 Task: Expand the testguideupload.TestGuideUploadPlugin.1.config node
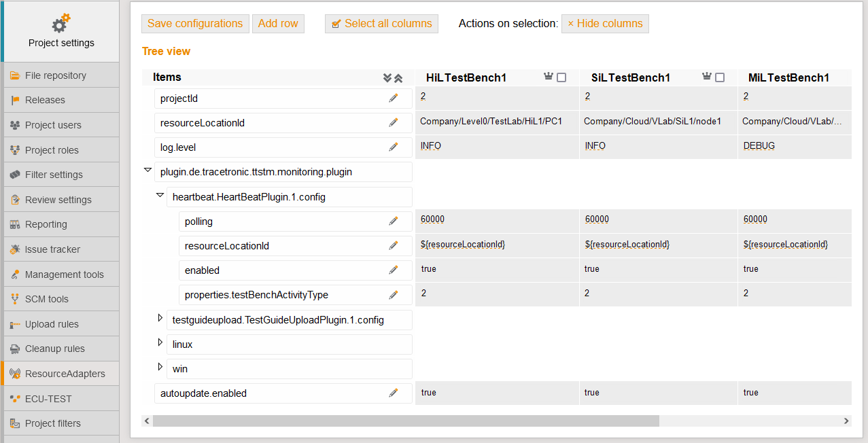[x=160, y=317]
